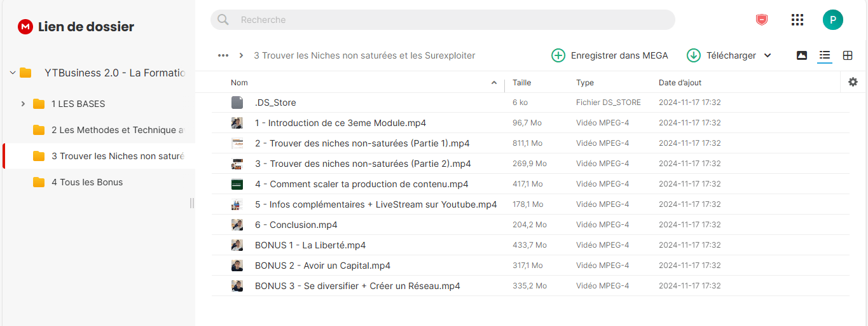Click thumbnail of 6 - Conclusion video

tap(237, 225)
